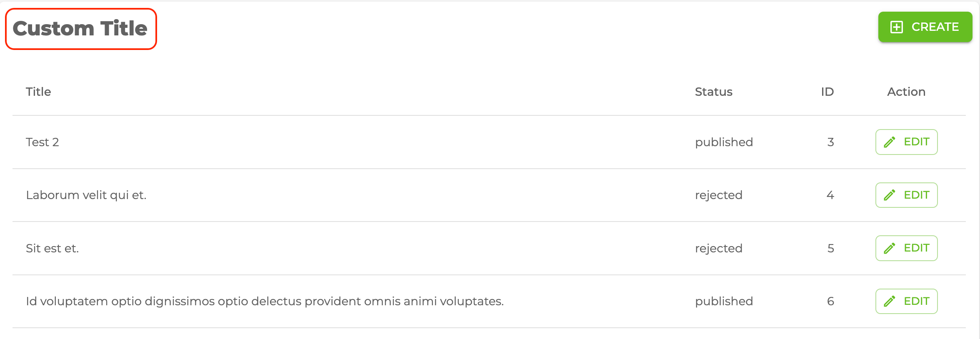This screenshot has width=980, height=339.
Task: Click the Action column header
Action: tap(906, 92)
